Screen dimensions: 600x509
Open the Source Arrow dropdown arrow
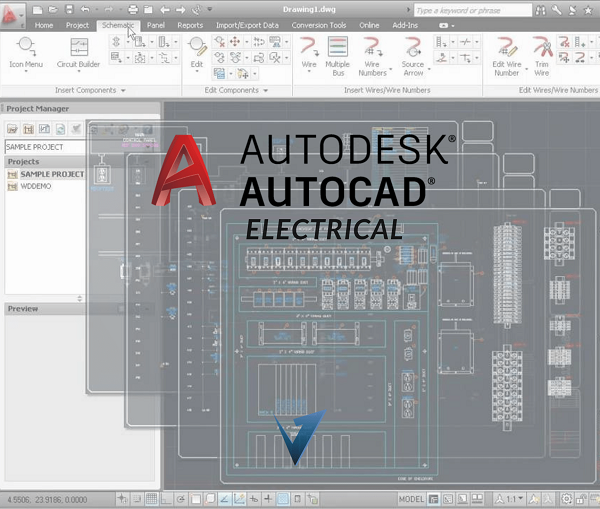click(x=429, y=69)
